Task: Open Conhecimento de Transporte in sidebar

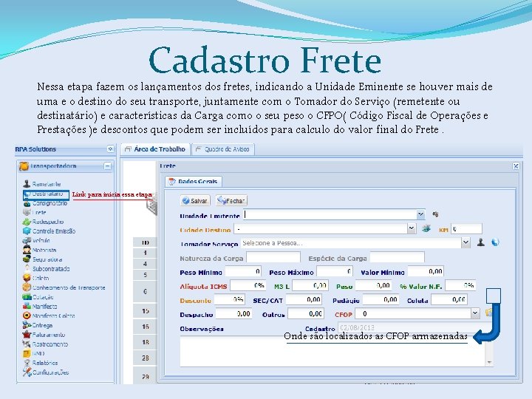Action: point(64,287)
